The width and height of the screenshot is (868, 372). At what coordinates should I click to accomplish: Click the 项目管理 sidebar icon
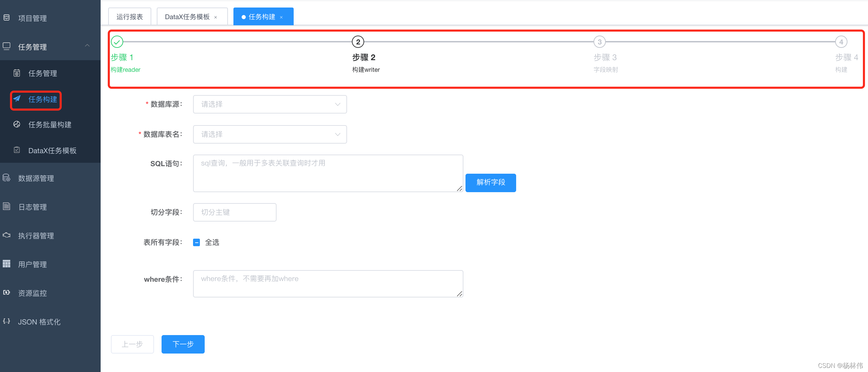click(x=7, y=18)
